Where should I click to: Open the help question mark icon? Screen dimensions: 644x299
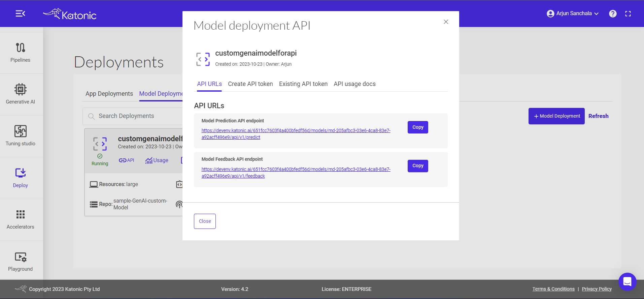pyautogui.click(x=613, y=13)
